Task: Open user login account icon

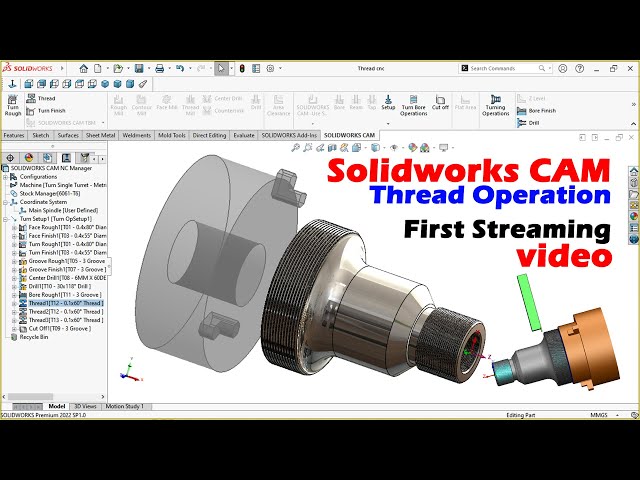Action: click(563, 68)
